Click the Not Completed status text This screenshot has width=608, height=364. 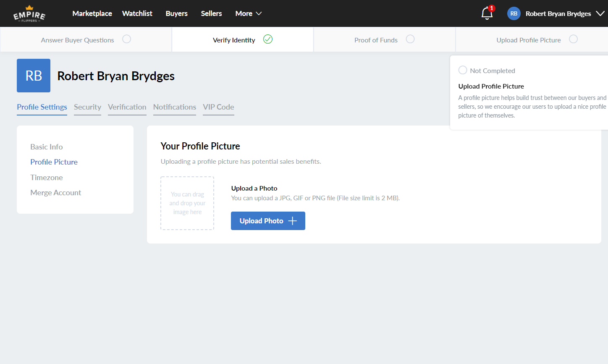coord(493,71)
